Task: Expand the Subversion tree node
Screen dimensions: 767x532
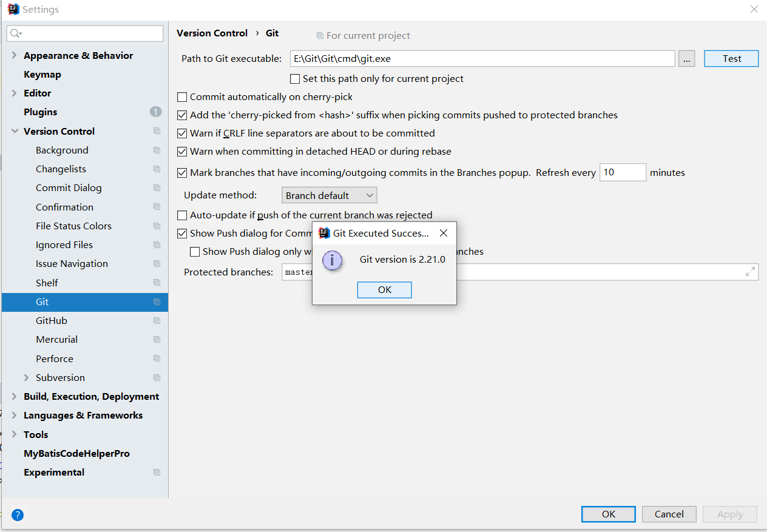Action: click(x=26, y=377)
